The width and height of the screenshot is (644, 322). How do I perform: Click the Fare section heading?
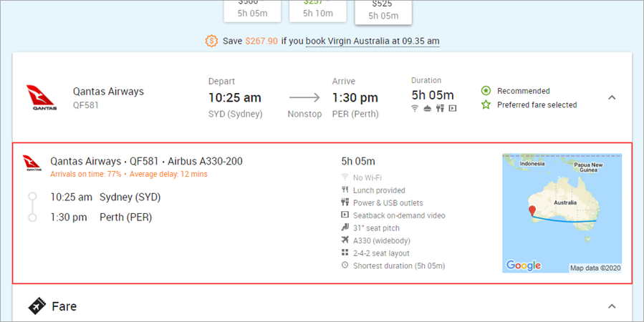[64, 306]
